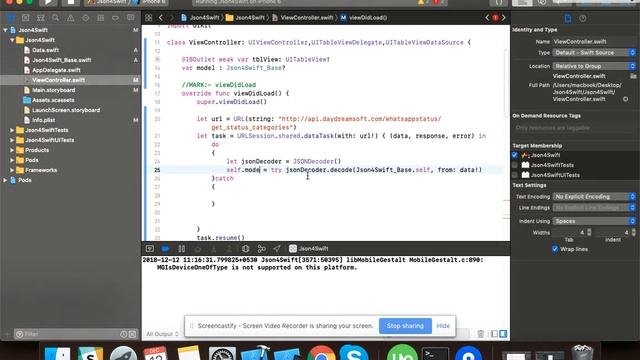The image size is (640, 360).
Task: Open the related items grid menu
Action: click(149, 18)
